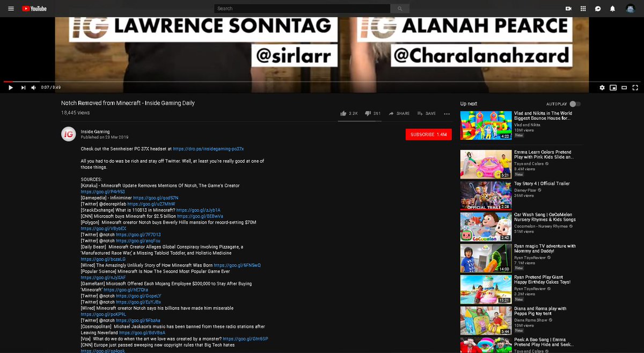Focus the search input field
The image size is (644, 353).
point(302,9)
